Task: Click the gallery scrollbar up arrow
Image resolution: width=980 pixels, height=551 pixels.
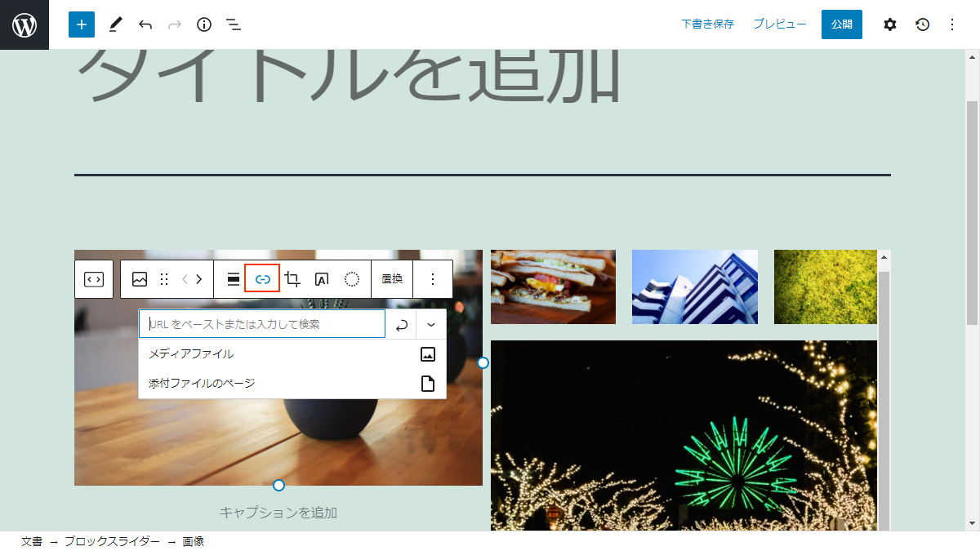Action: [x=884, y=258]
